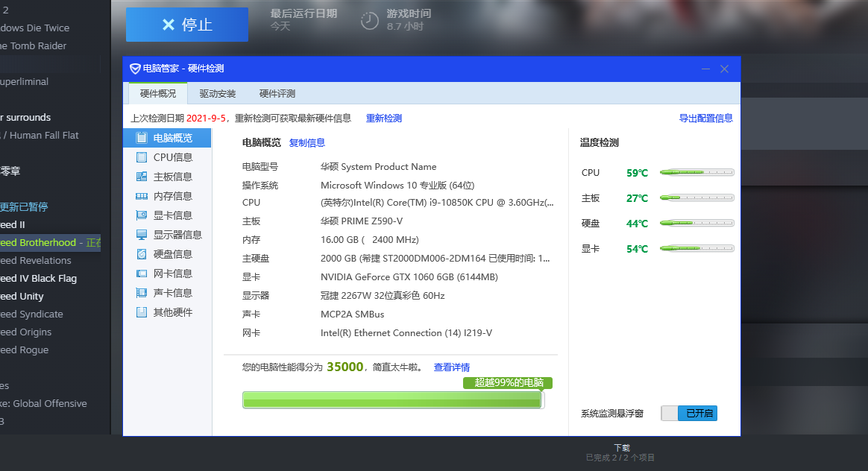Click the clock icon beside 游戏时间
This screenshot has width=868, height=471.
coord(369,21)
